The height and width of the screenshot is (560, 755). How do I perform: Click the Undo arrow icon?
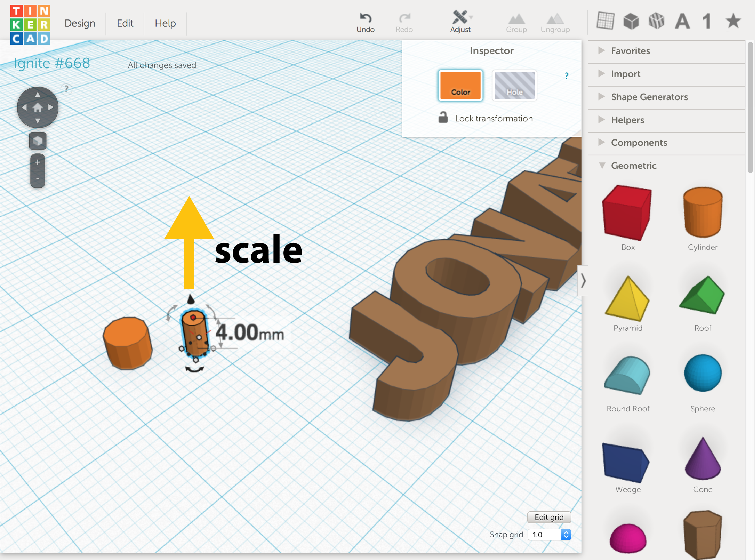(x=365, y=18)
